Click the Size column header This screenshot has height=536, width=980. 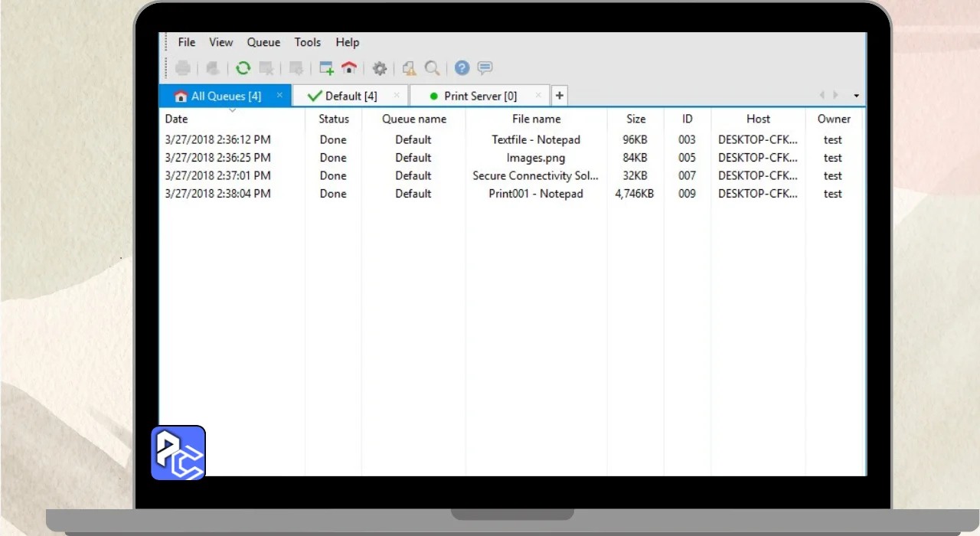pos(635,119)
